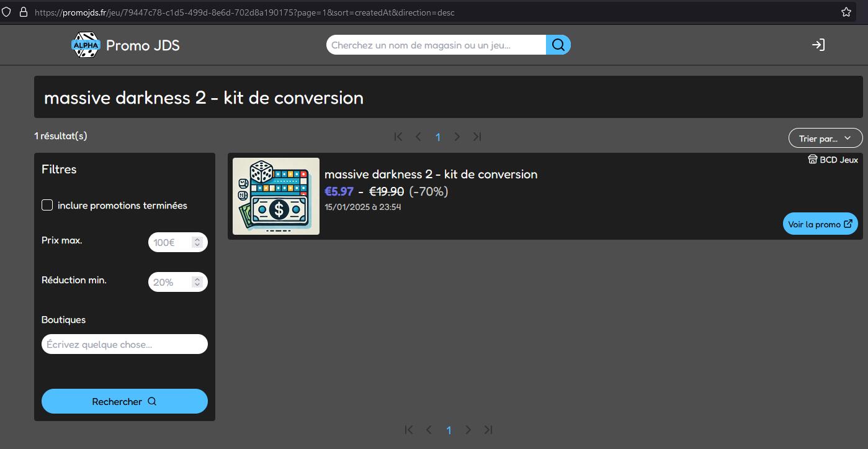
Task: Click the Boutiques filter label
Action: coord(63,319)
